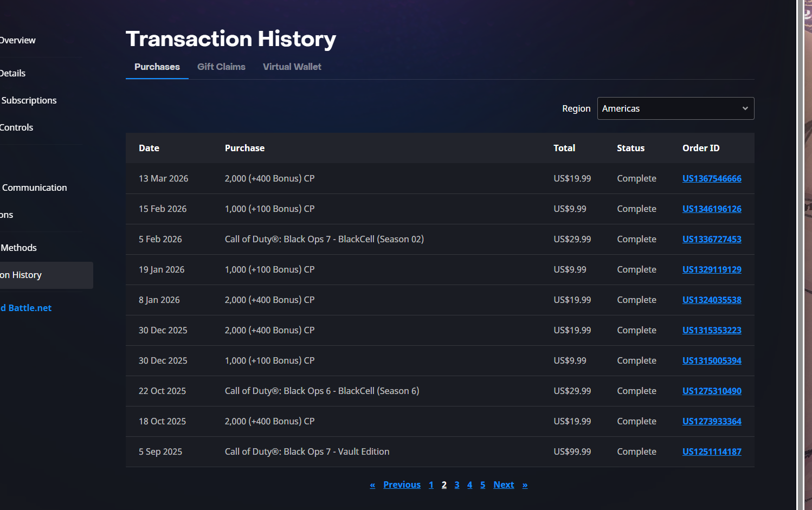Open order US1315353223
Image resolution: width=812 pixels, height=510 pixels.
click(712, 330)
